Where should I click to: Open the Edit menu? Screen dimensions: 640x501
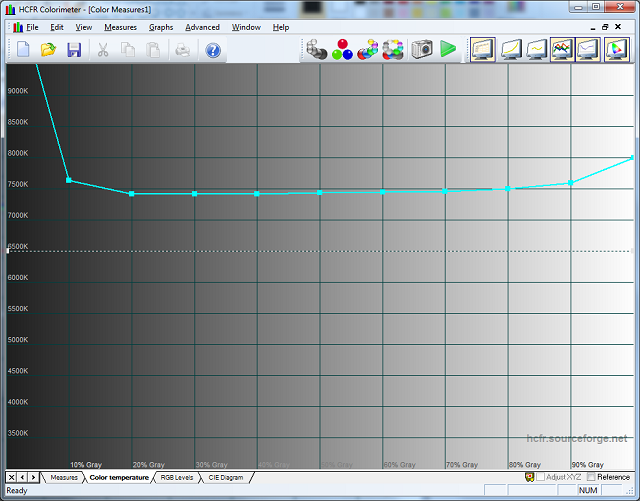[57, 27]
